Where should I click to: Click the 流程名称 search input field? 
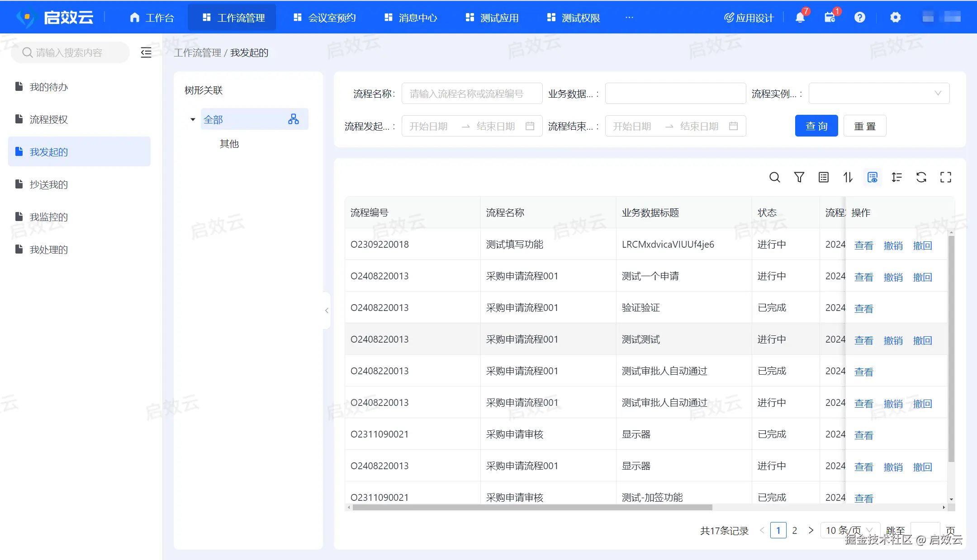(x=471, y=94)
